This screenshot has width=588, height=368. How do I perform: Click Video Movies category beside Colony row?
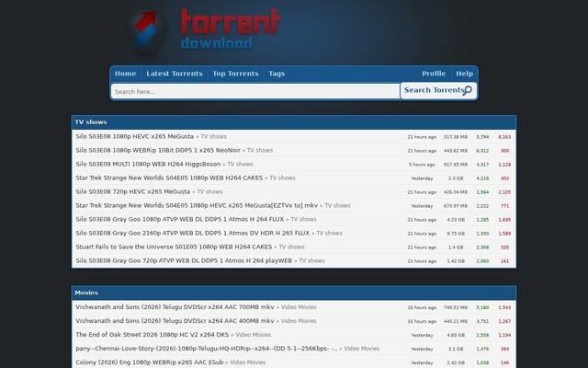pos(247,362)
